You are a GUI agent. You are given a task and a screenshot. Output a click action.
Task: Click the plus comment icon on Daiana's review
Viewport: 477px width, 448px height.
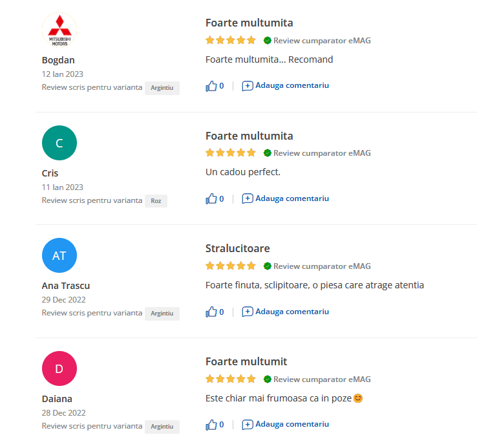click(x=248, y=425)
